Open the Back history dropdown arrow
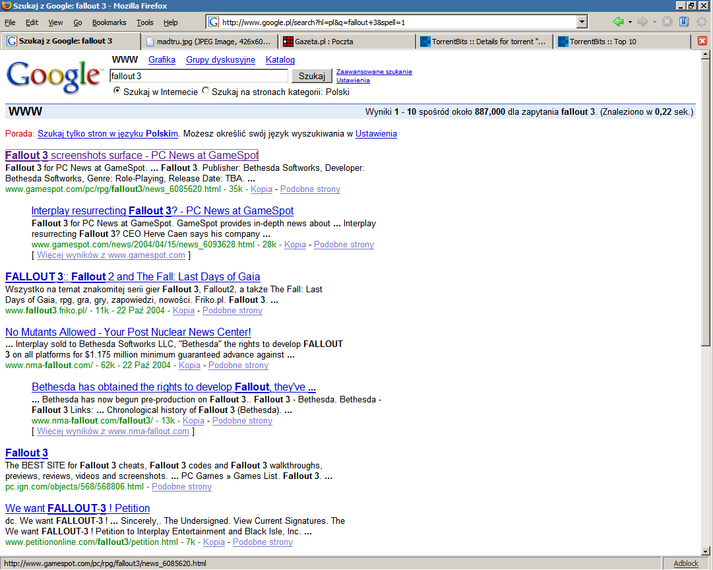The height and width of the screenshot is (570, 713). coord(630,22)
